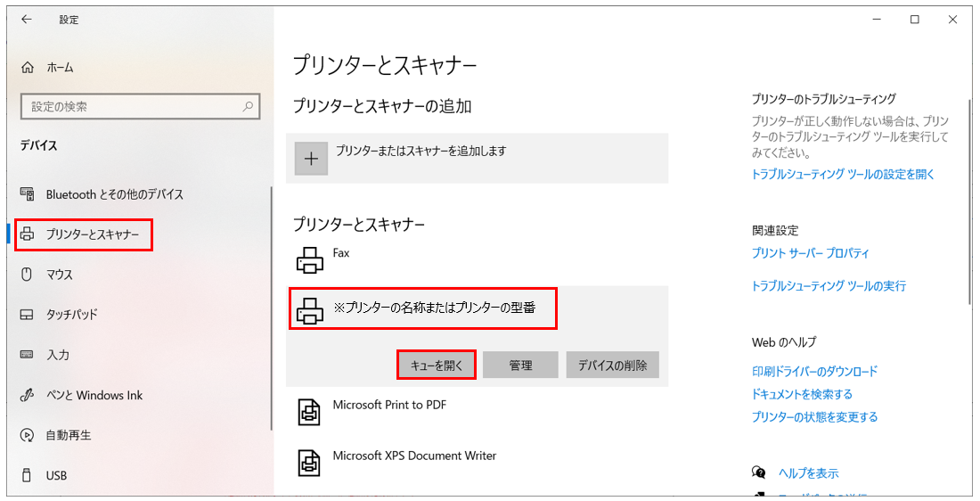Screen dimensions: 980x501
Task: Click the mouse icon in sidebar
Action: coord(27,274)
